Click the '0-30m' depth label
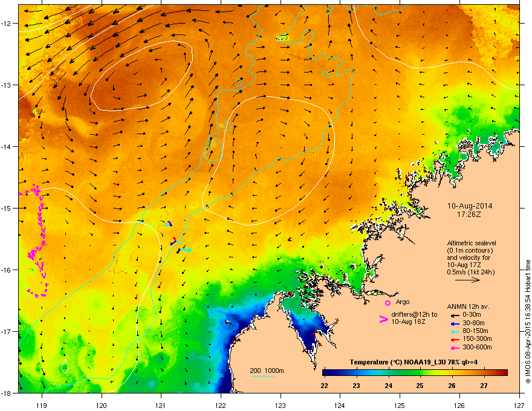This screenshot has width=532, height=411. [472, 315]
